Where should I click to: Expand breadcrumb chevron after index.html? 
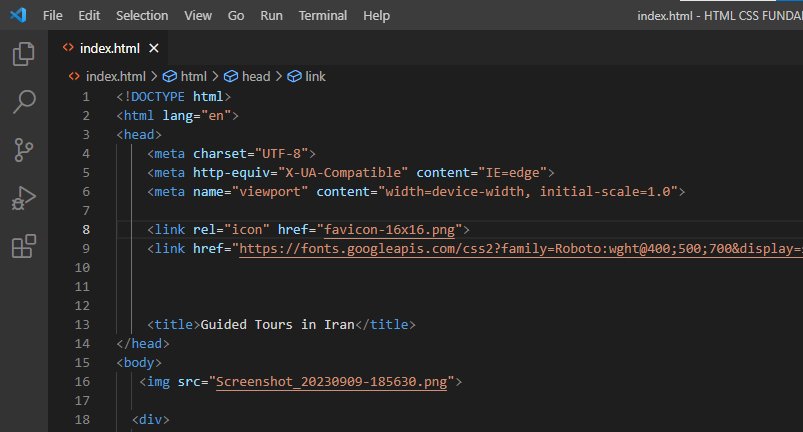tap(154, 76)
